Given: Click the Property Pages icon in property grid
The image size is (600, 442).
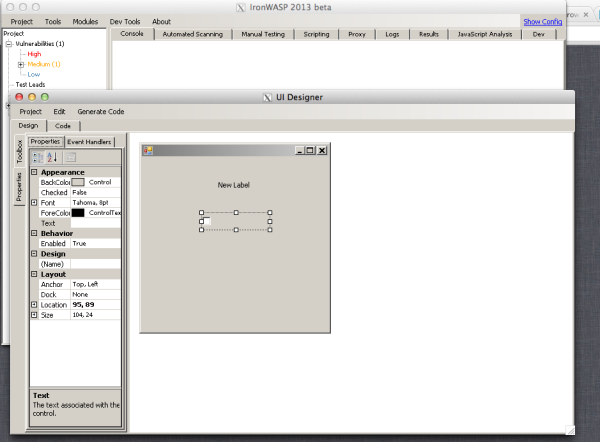Looking at the screenshot, I should pos(70,157).
